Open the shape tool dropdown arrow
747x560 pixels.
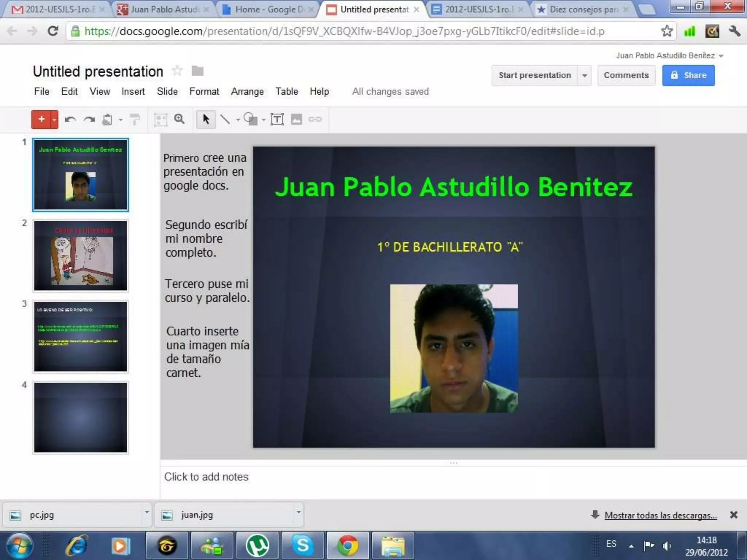click(264, 120)
